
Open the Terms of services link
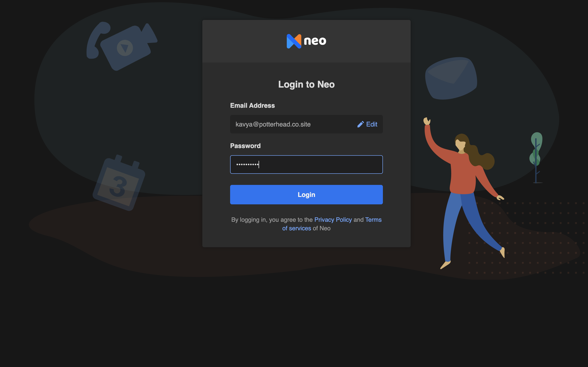pyautogui.click(x=332, y=224)
